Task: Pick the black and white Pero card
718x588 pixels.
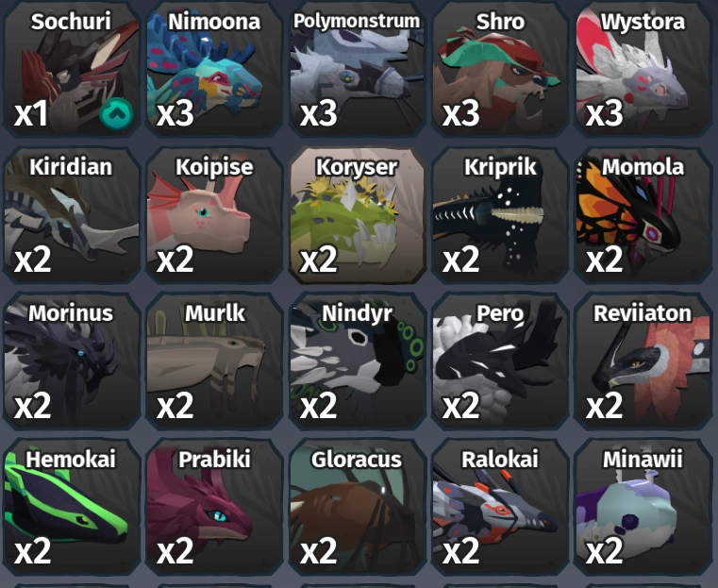Action: 500,361
